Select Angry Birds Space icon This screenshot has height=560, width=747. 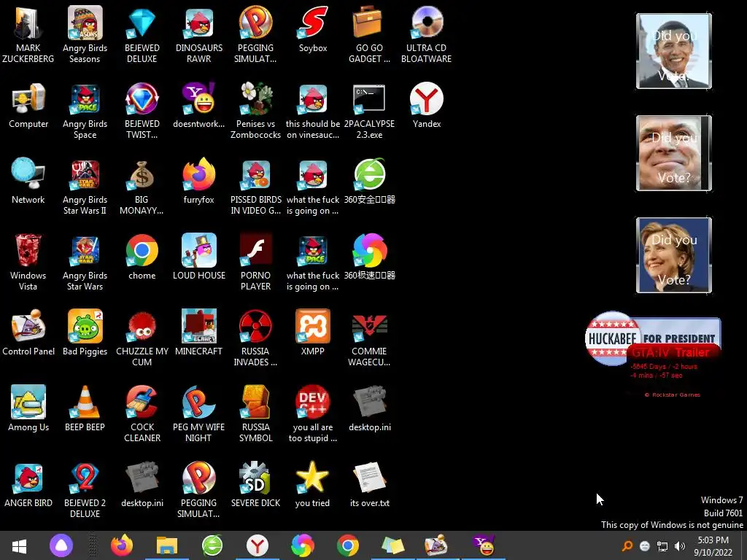tap(85, 111)
